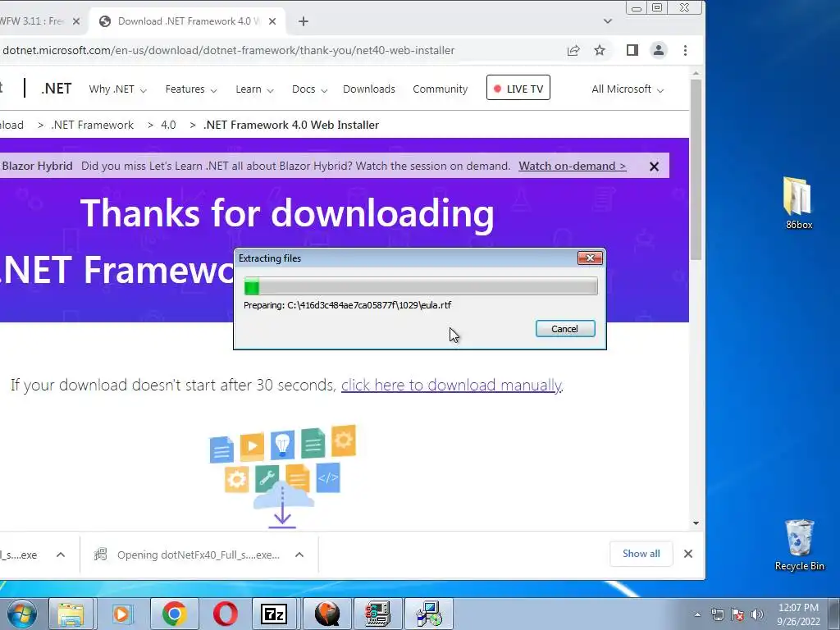Click the Preparing eula.rtf path text

tap(347, 305)
